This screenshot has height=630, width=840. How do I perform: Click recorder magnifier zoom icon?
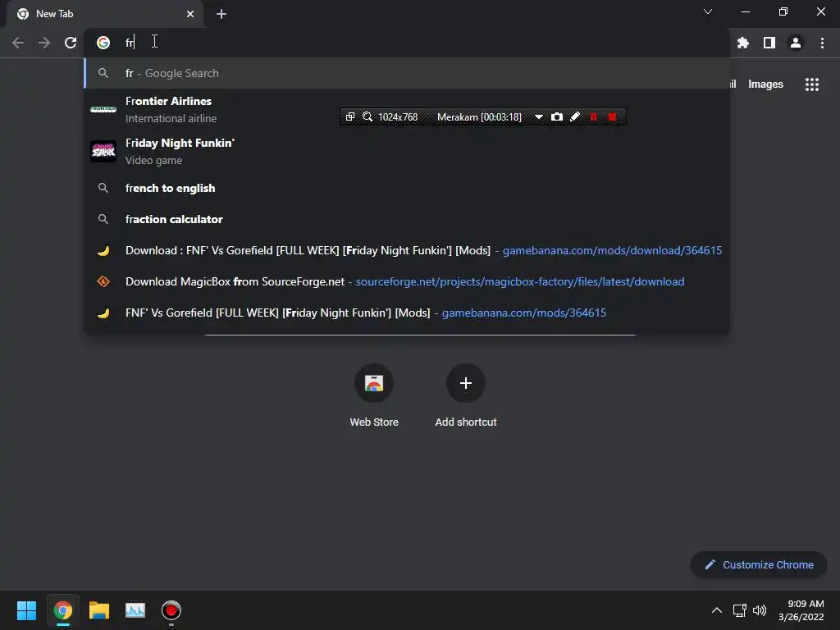pos(367,116)
